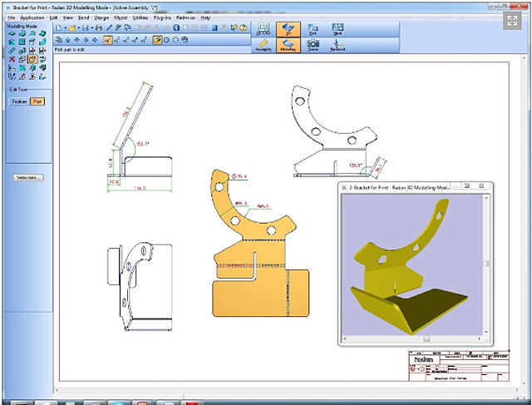Click the blue information circle icon

pos(176,27)
